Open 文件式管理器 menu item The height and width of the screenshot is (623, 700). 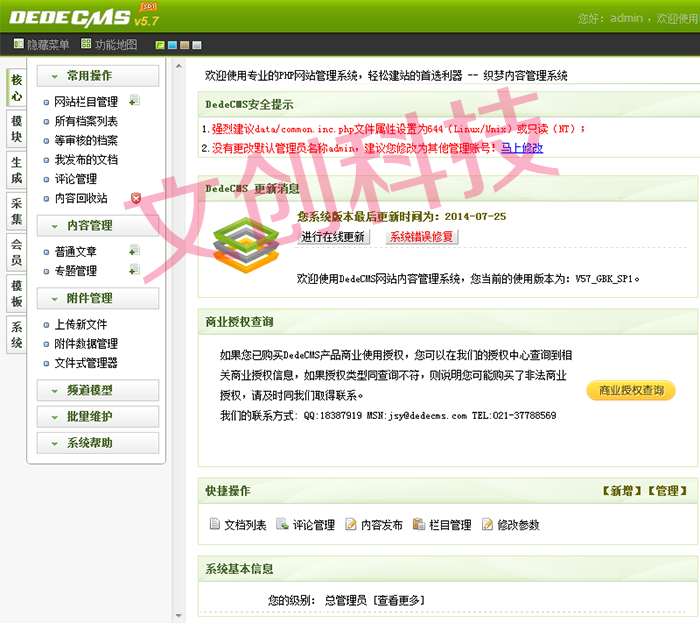point(86,363)
